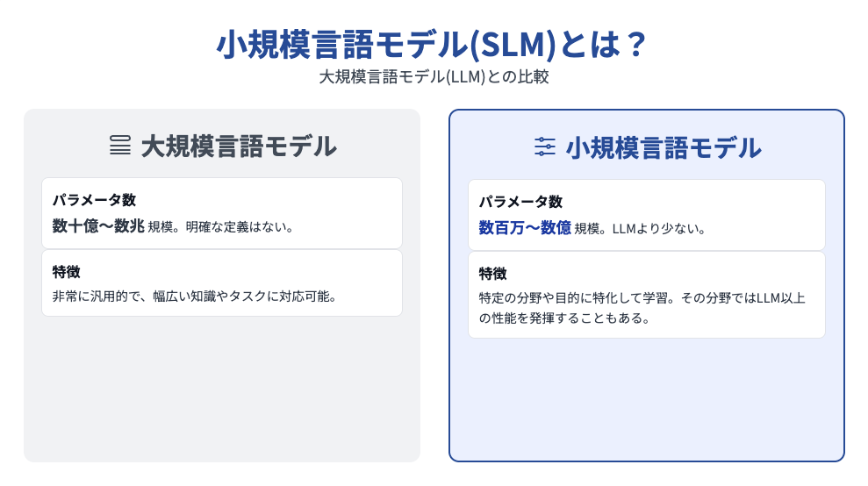Click the text 規模。LLMより少ない。
Screen dimensions: 868x486
[x=640, y=229]
